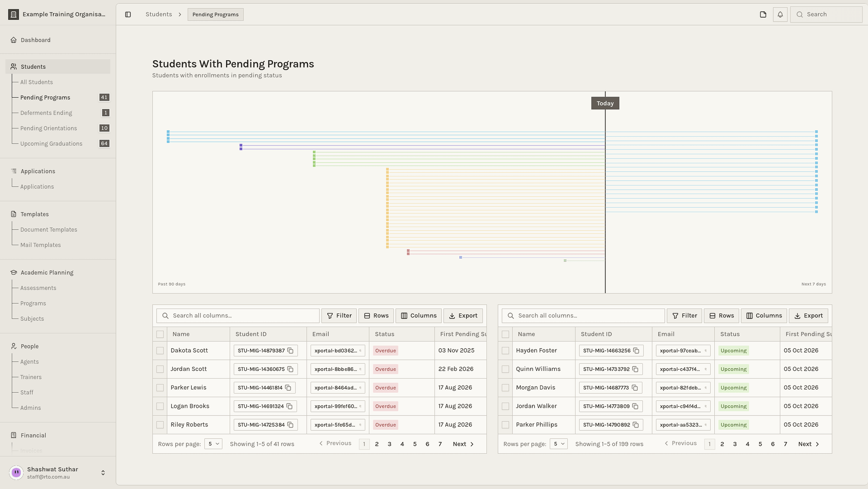Open Assessments under Academic Planning
868x489 pixels.
click(x=38, y=288)
